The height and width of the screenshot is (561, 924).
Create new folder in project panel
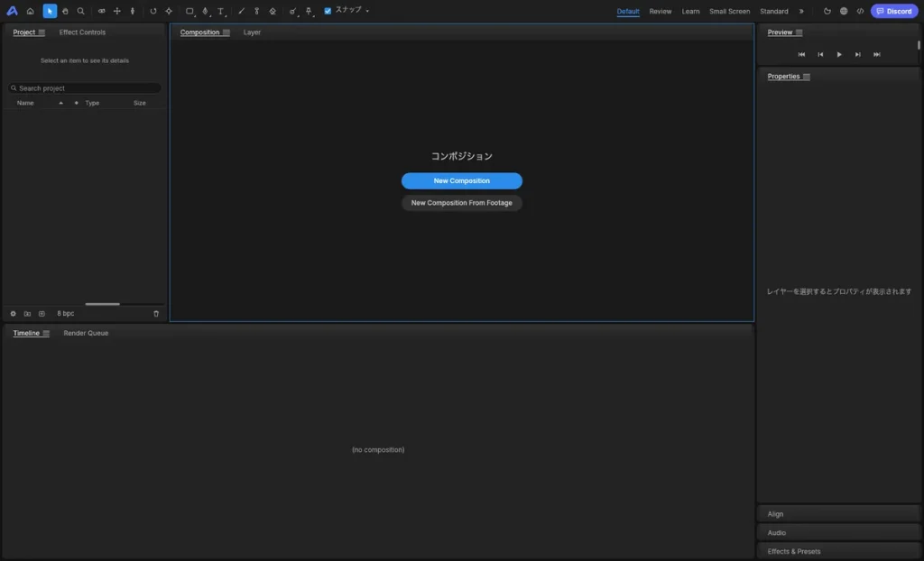(27, 314)
